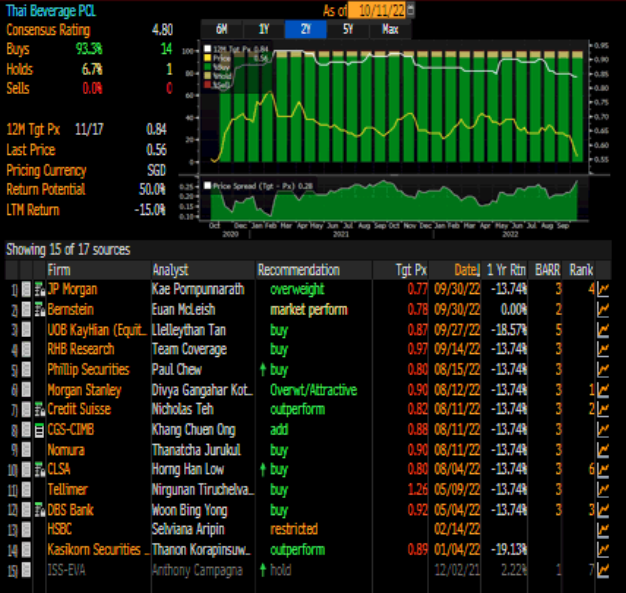Open research report icon beside JP Morgan
The height and width of the screenshot is (593, 626).
coord(40,290)
